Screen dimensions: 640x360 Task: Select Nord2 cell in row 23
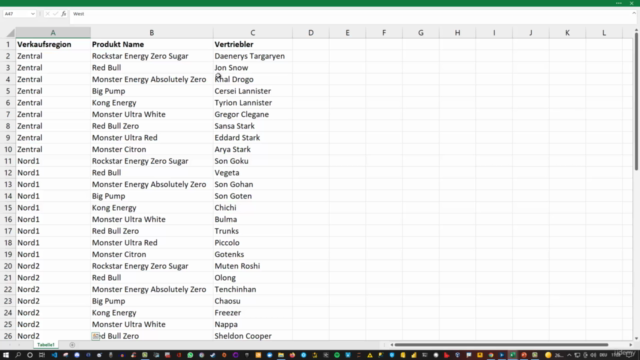(x=53, y=301)
